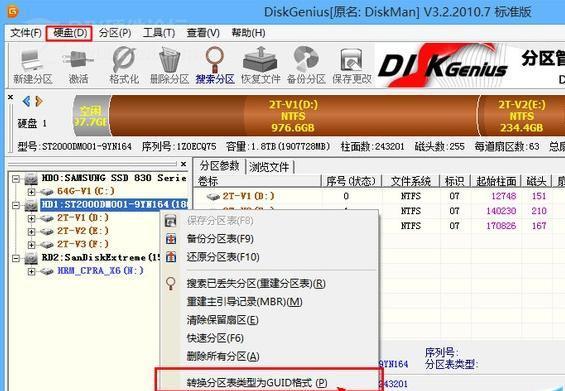Open the 工具(T) menu
Image resolution: width=565 pixels, height=391 pixels.
[159, 33]
